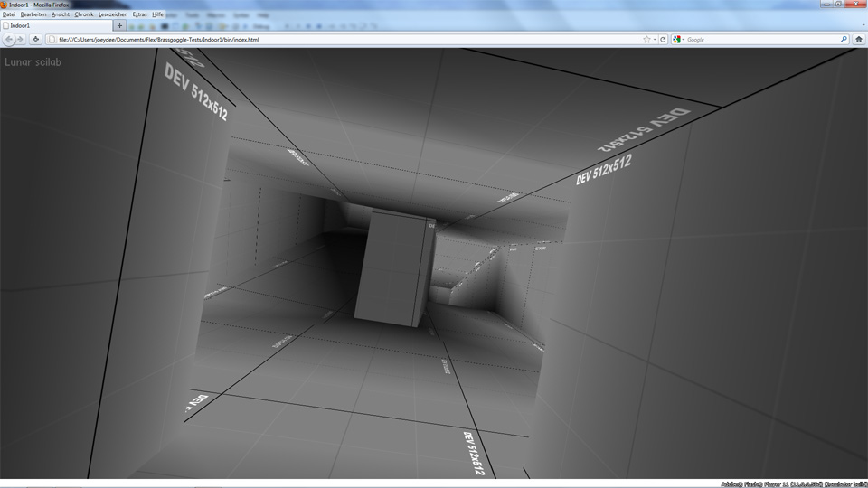
Task: Click the Google search input field
Action: pos(759,40)
